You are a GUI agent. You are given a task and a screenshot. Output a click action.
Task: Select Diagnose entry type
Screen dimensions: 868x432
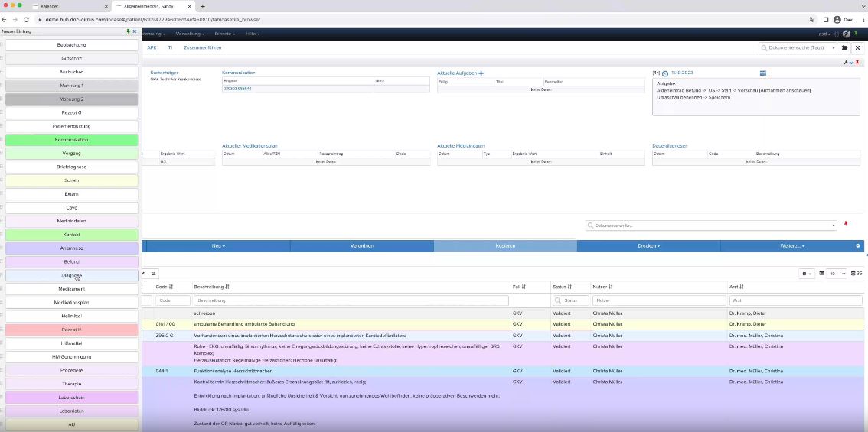point(71,275)
